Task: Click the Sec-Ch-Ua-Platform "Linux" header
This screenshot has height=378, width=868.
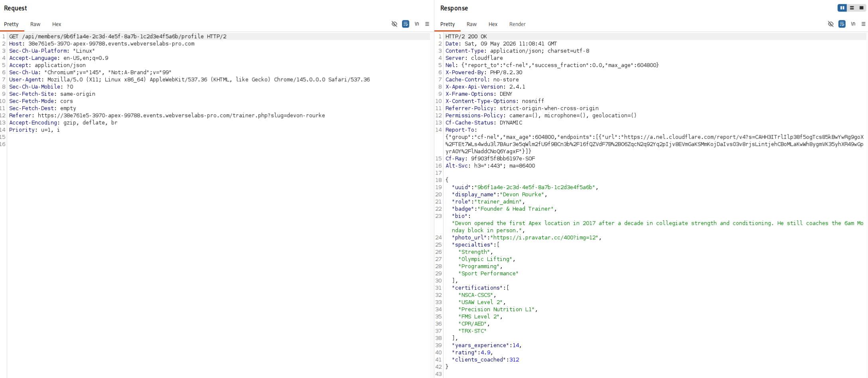Action: tap(52, 51)
